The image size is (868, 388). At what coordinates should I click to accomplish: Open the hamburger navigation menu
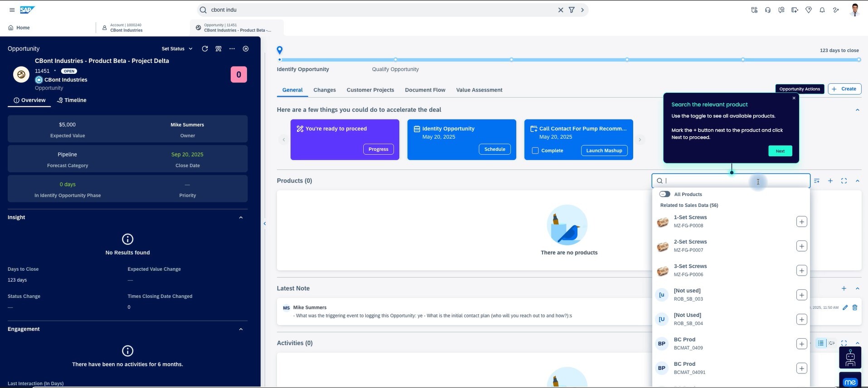tap(12, 10)
